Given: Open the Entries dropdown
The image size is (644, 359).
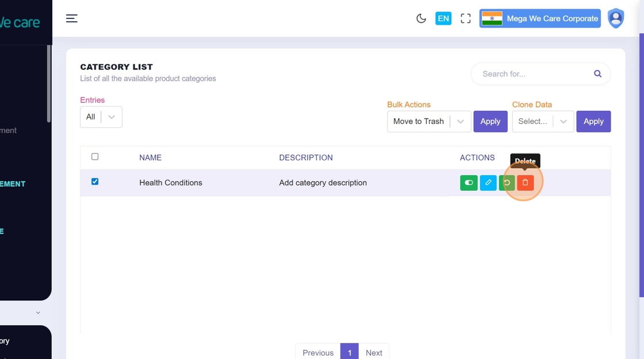Looking at the screenshot, I should 101,117.
